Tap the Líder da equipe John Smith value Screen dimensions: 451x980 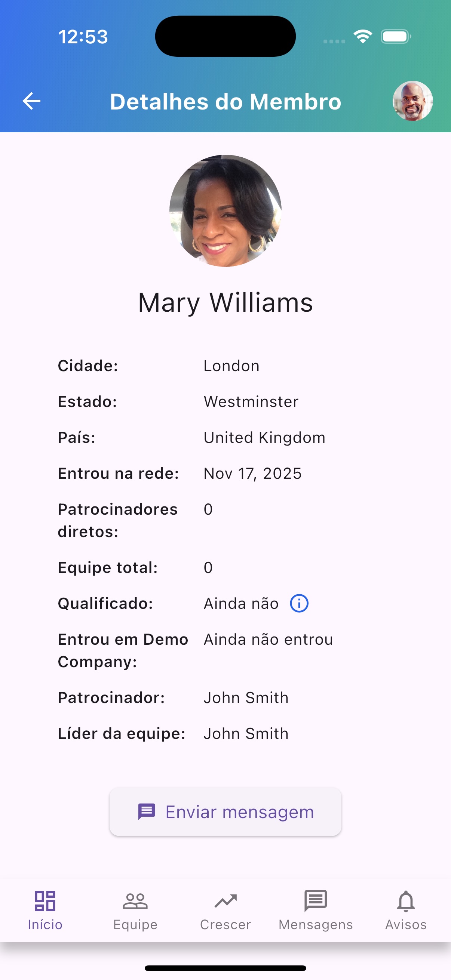(x=246, y=733)
